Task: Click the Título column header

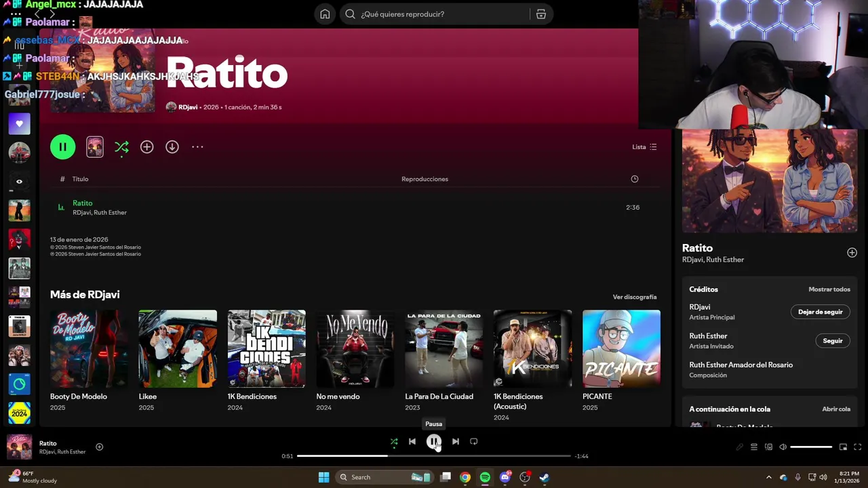Action: click(80, 179)
